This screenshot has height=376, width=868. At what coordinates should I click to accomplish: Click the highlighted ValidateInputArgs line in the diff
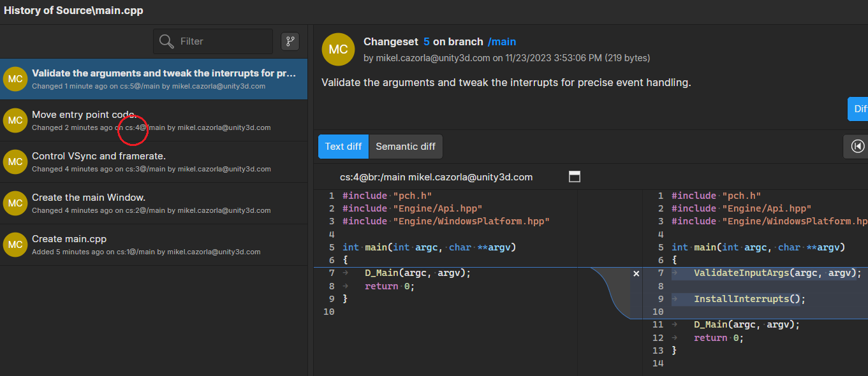(753, 273)
